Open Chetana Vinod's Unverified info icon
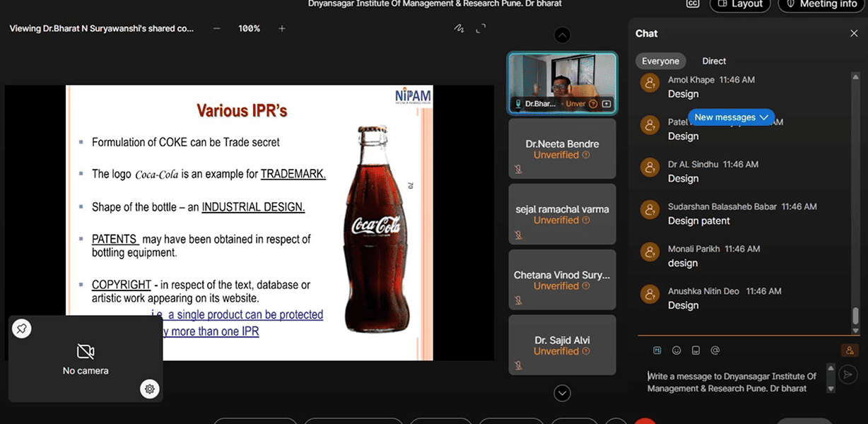The width and height of the screenshot is (868, 424). [586, 286]
